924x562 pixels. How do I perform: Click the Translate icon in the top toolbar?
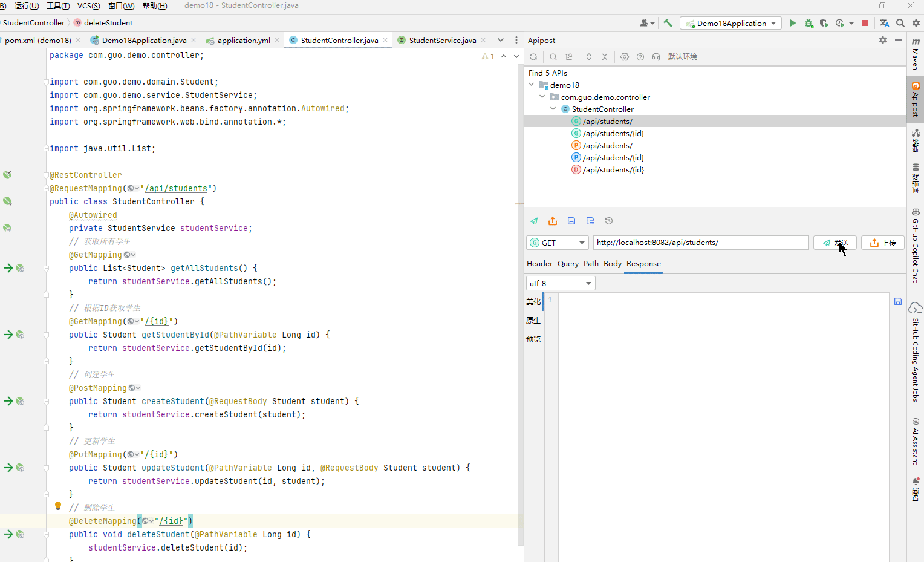click(884, 23)
